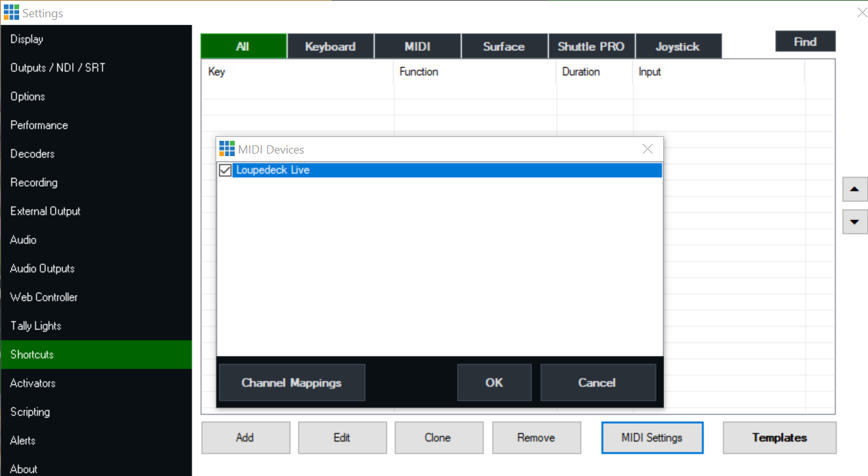Select the Shuttle PRO tab
This screenshot has width=868, height=476.
(591, 45)
